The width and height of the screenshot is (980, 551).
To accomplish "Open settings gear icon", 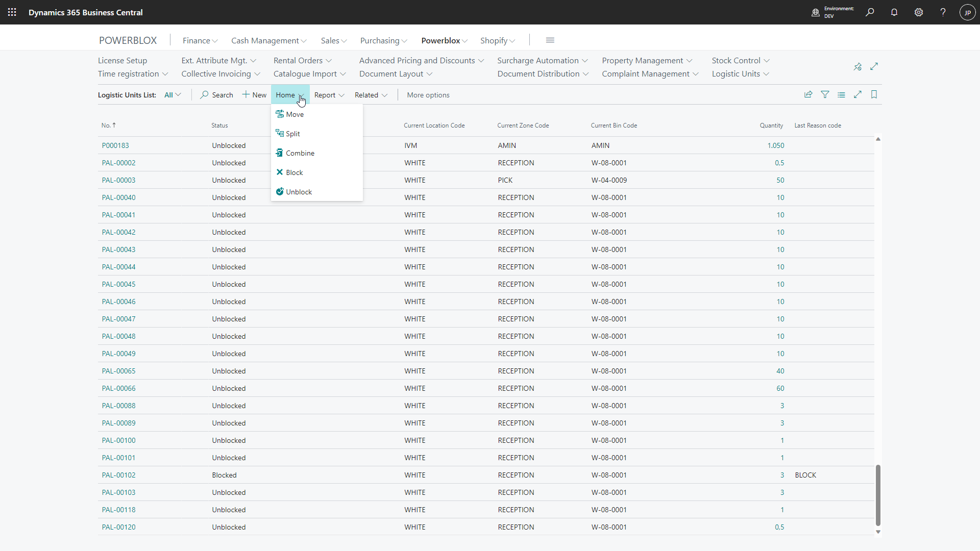I will pos(919,12).
